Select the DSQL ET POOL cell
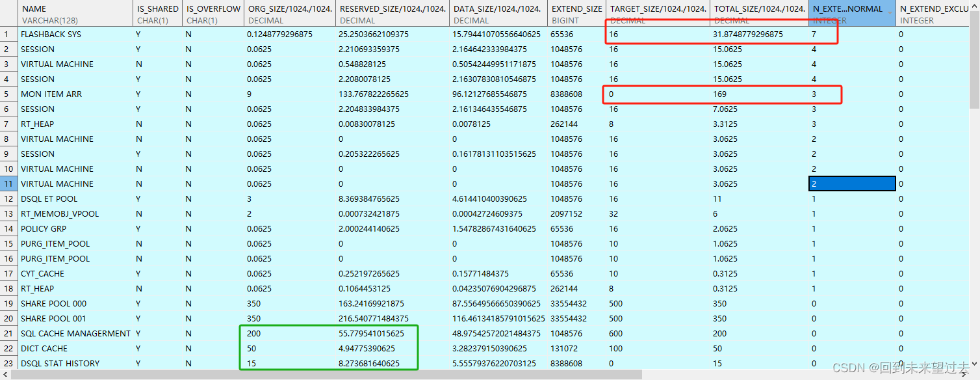 [75, 198]
